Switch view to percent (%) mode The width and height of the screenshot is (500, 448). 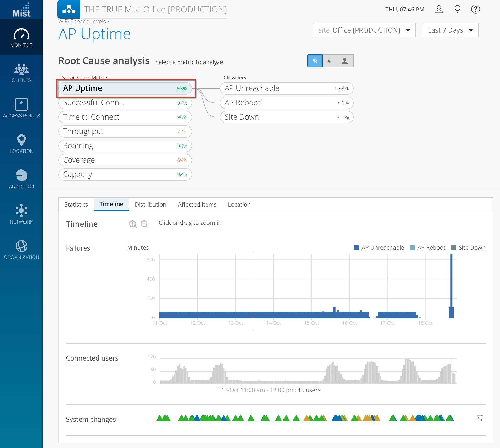click(x=315, y=61)
